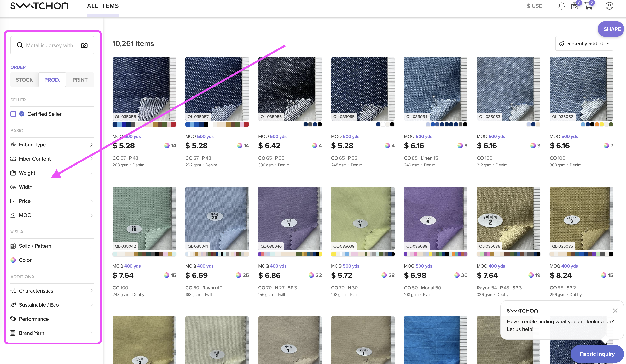Screen dimensions: 626x364
Task: Click the Brand Yarn spool icon
Action: 13,333
